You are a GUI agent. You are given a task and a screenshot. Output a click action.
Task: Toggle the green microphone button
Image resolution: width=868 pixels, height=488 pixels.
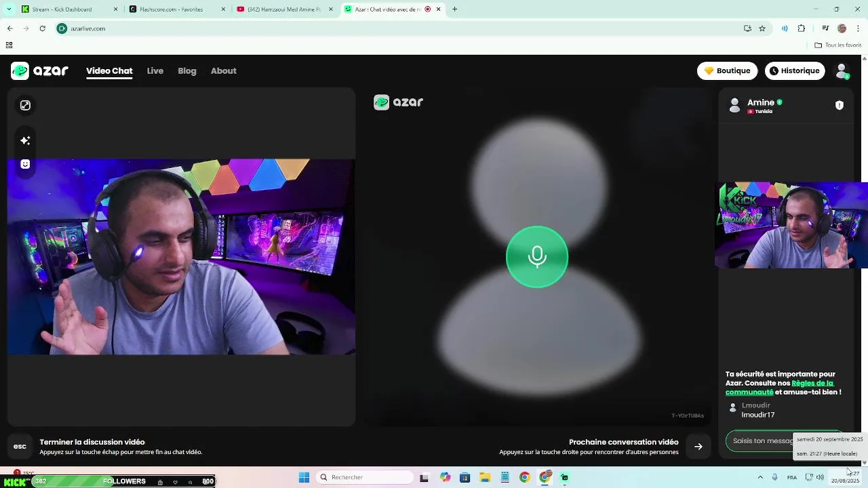coord(537,257)
